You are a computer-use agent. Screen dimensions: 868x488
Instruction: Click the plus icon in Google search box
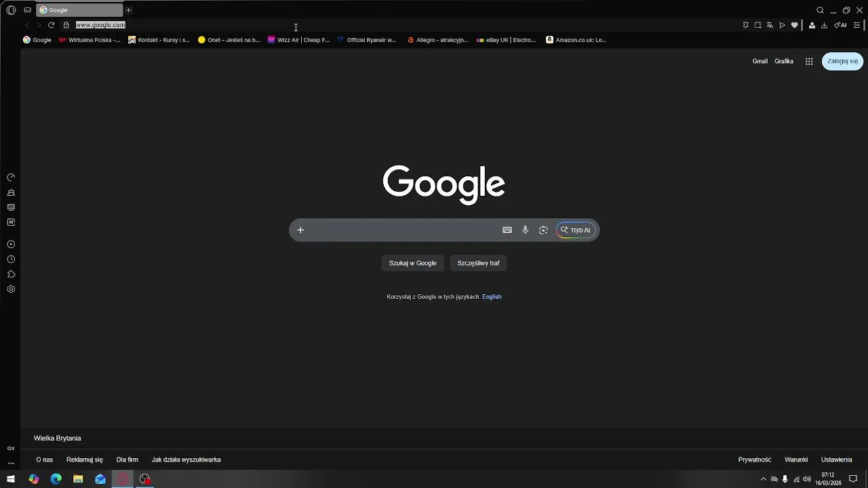click(300, 230)
